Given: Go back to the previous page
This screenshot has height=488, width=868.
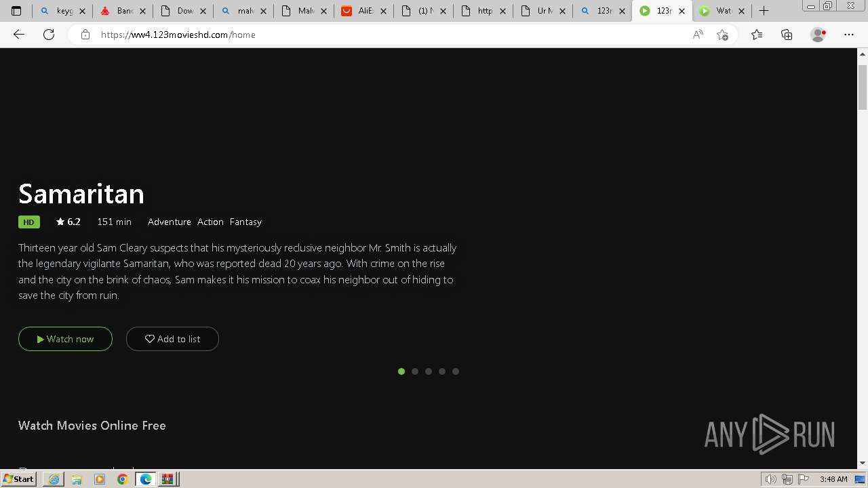Looking at the screenshot, I should pyautogui.click(x=19, y=35).
